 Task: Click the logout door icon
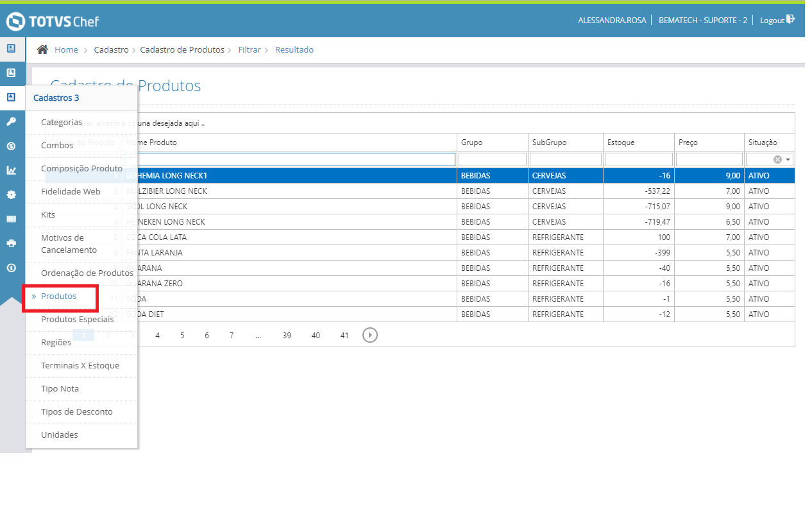tap(791, 19)
